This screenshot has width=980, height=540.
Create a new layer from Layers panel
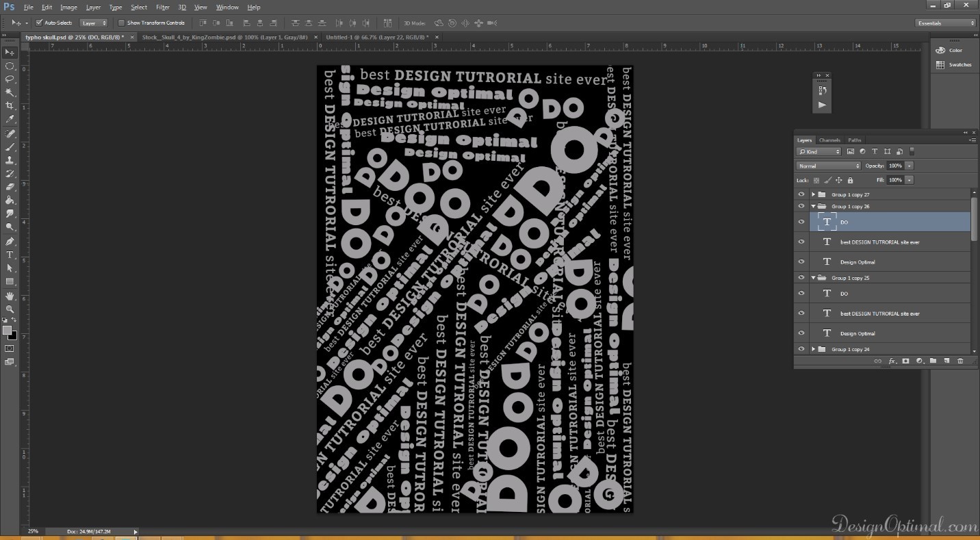946,361
